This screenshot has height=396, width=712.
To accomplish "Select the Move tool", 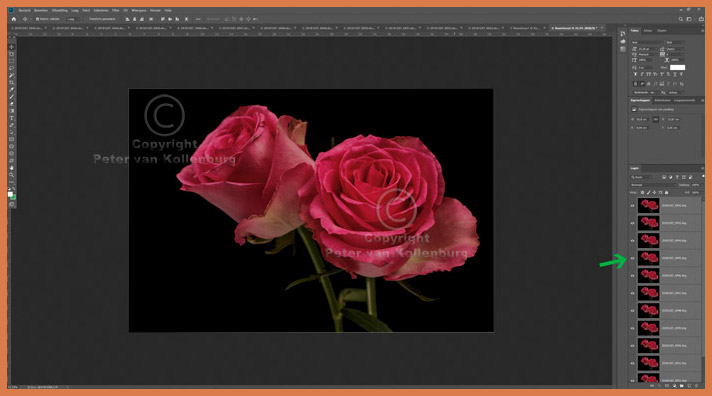I will tap(11, 47).
